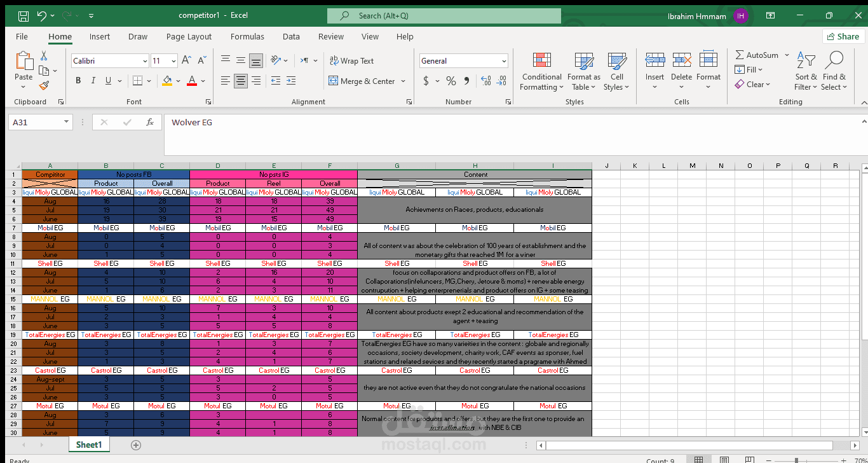868x463 pixels.
Task: Expand the Name Box dropdown arrow
Action: pos(67,122)
